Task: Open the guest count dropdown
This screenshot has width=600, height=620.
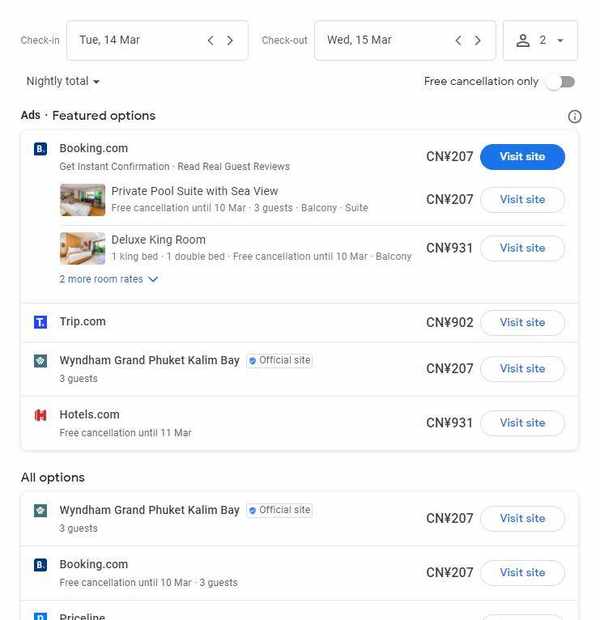Action: pos(540,41)
